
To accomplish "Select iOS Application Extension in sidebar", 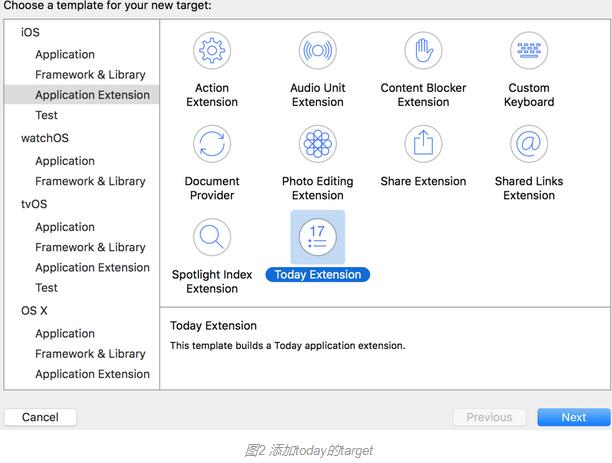I will [x=92, y=95].
